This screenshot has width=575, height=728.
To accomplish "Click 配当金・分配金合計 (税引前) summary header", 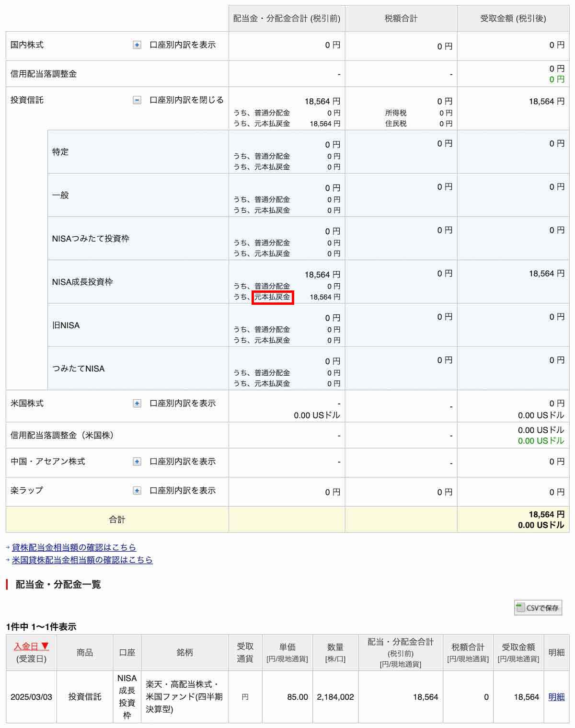I will (287, 19).
